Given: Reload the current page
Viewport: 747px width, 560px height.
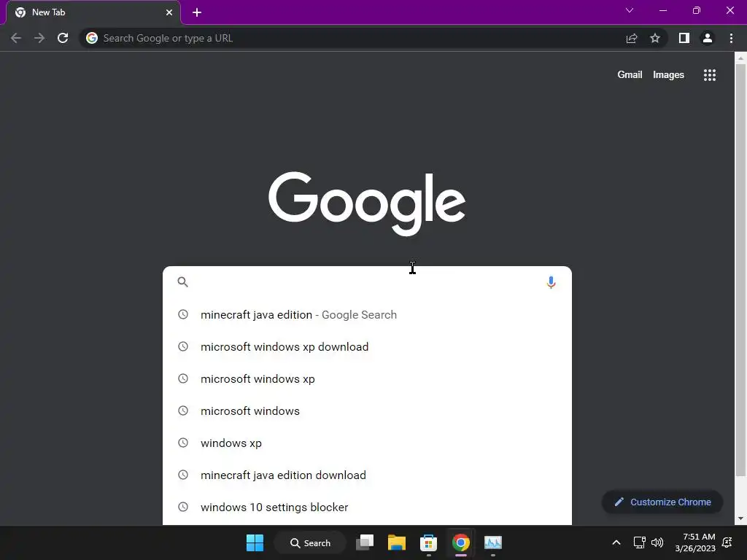Looking at the screenshot, I should pyautogui.click(x=63, y=38).
